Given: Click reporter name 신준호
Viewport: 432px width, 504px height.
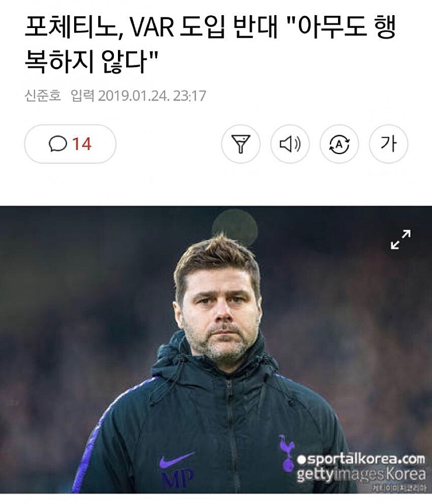Looking at the screenshot, I should tap(43, 95).
